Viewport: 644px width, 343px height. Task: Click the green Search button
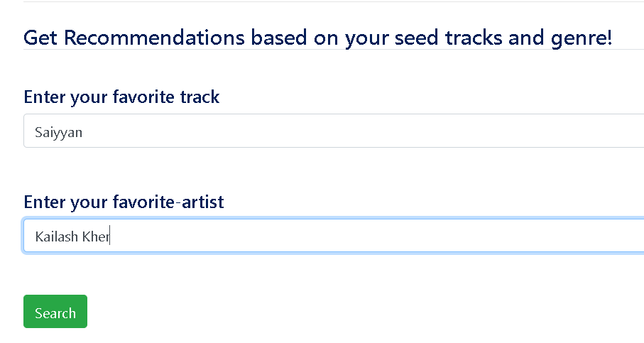[x=55, y=311]
